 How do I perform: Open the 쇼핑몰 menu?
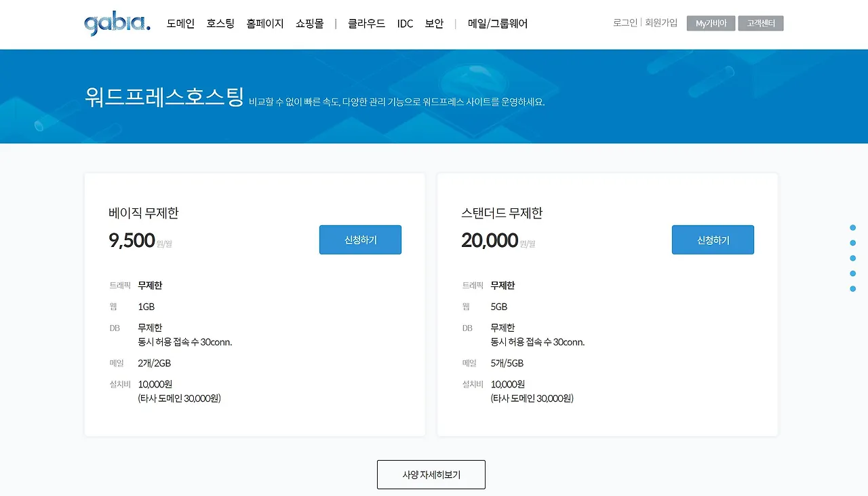(309, 22)
